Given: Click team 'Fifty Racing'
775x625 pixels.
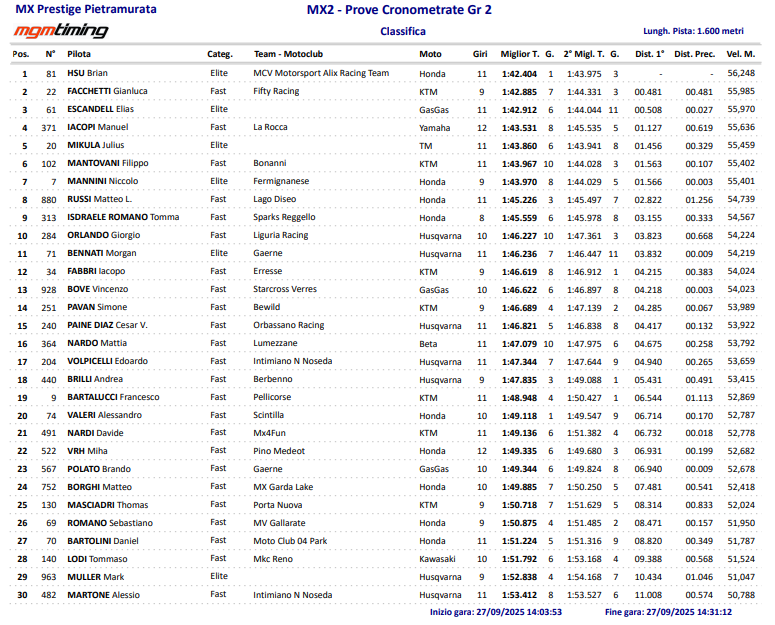Looking at the screenshot, I should pyautogui.click(x=276, y=91).
